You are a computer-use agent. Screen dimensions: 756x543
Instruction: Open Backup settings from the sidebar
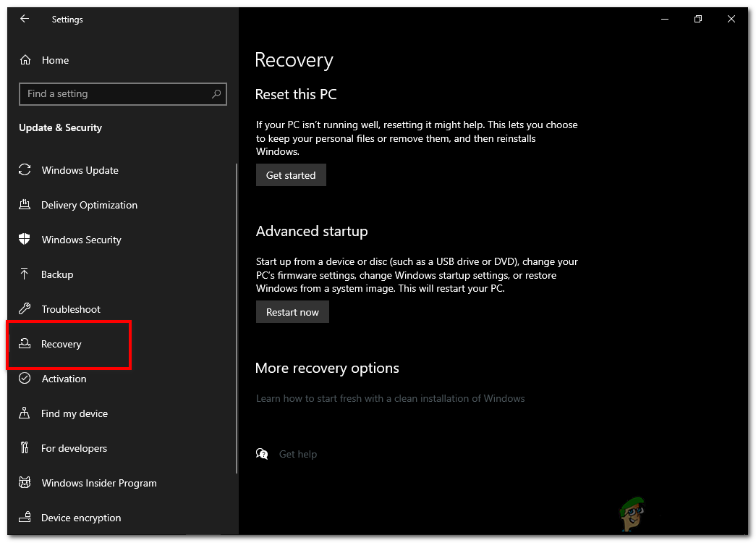pyautogui.click(x=57, y=274)
